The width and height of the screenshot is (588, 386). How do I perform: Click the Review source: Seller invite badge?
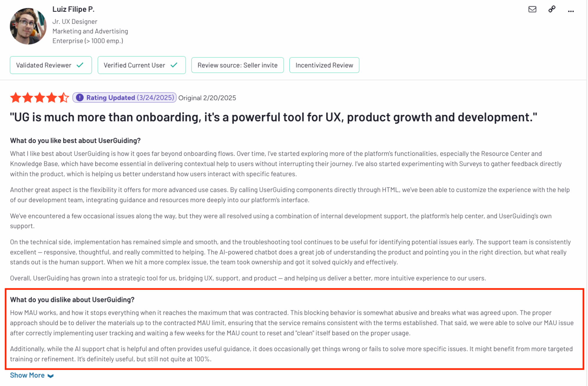coord(237,65)
